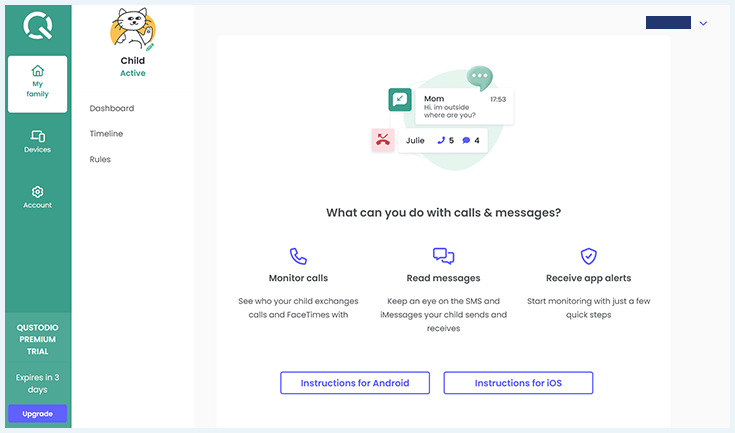Screen dimensions: 735x433
Task: Select the Devices label in sidebar
Action: pos(38,149)
